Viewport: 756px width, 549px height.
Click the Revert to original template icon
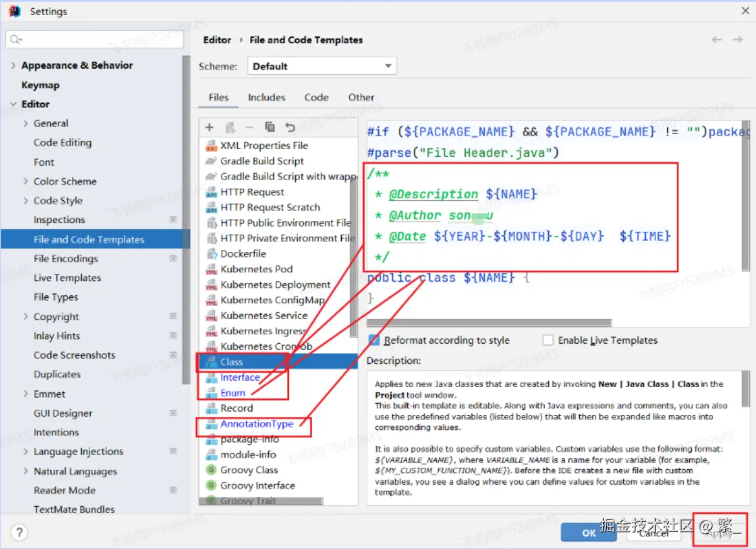tap(290, 127)
